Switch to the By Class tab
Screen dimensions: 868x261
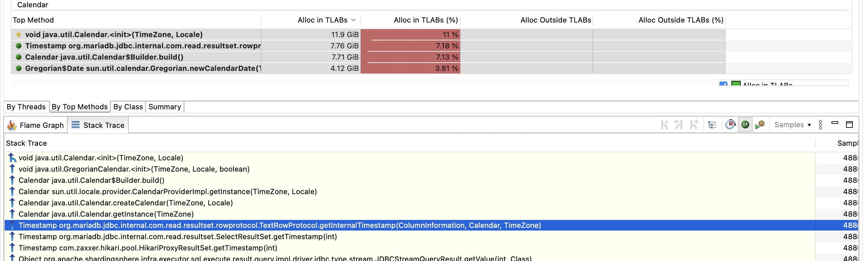coord(128,107)
